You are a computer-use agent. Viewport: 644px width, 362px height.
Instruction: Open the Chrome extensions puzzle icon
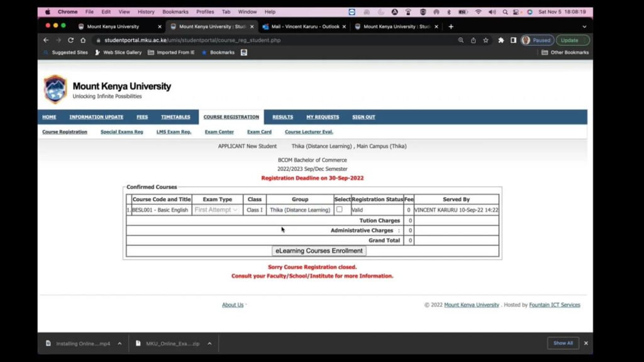tap(500, 40)
